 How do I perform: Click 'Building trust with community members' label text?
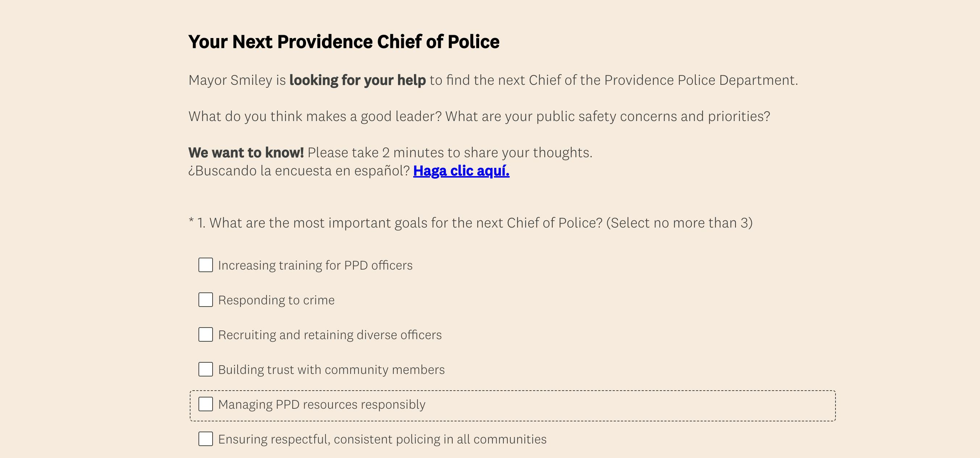(331, 370)
